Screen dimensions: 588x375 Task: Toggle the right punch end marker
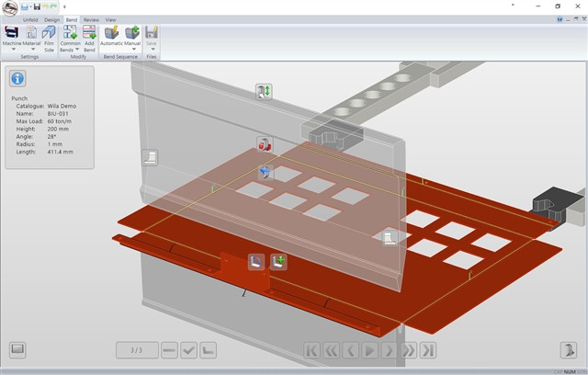point(390,237)
